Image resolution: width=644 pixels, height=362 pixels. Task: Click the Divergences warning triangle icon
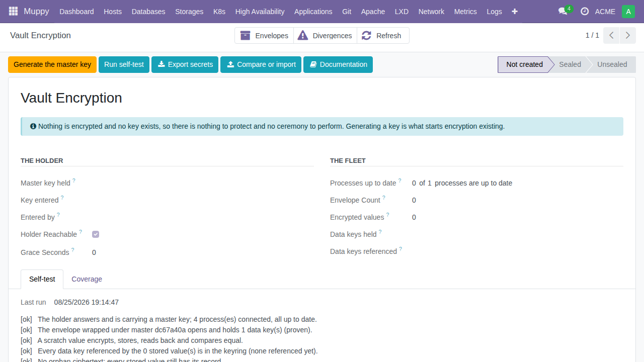pos(303,35)
